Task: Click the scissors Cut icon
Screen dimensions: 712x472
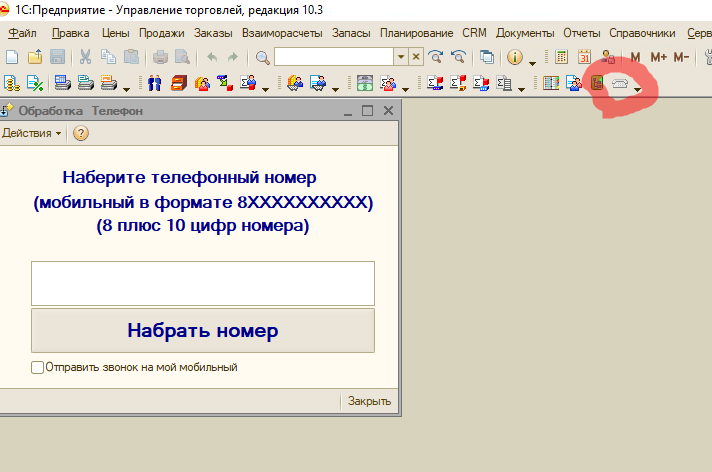Action: click(x=85, y=57)
